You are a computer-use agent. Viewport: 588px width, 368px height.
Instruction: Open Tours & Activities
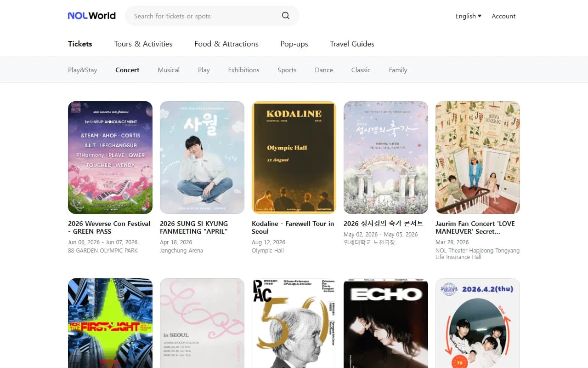pos(143,44)
